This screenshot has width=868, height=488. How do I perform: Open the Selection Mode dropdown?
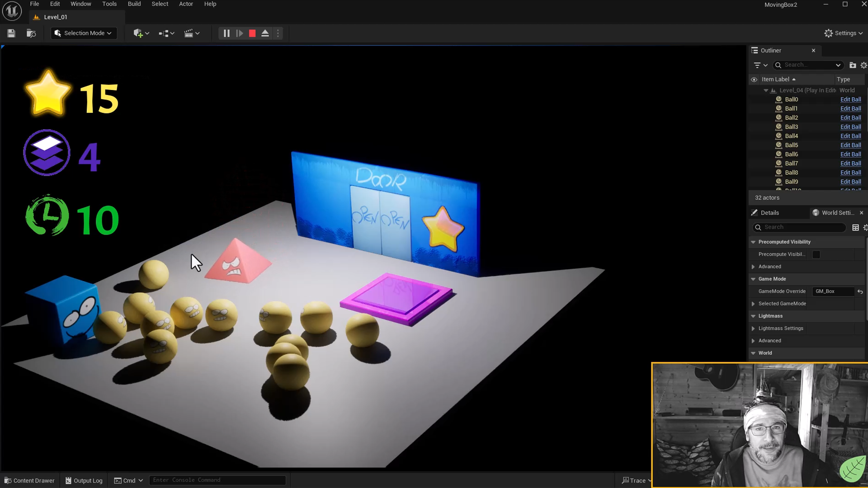[84, 33]
